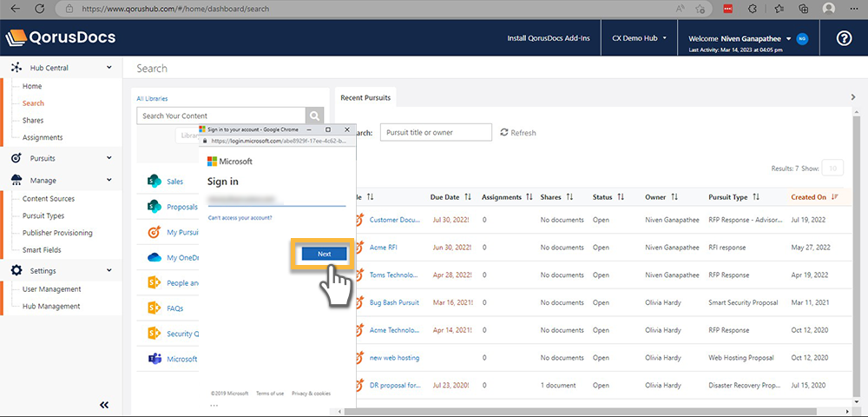Click Terms of use link
868x417 pixels.
[270, 394]
